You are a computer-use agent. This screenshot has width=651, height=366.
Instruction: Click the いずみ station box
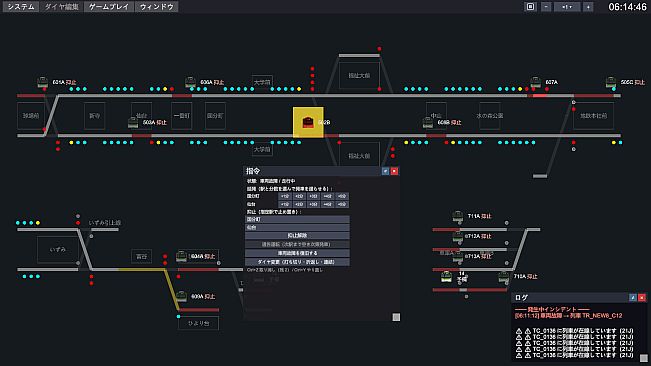point(58,249)
